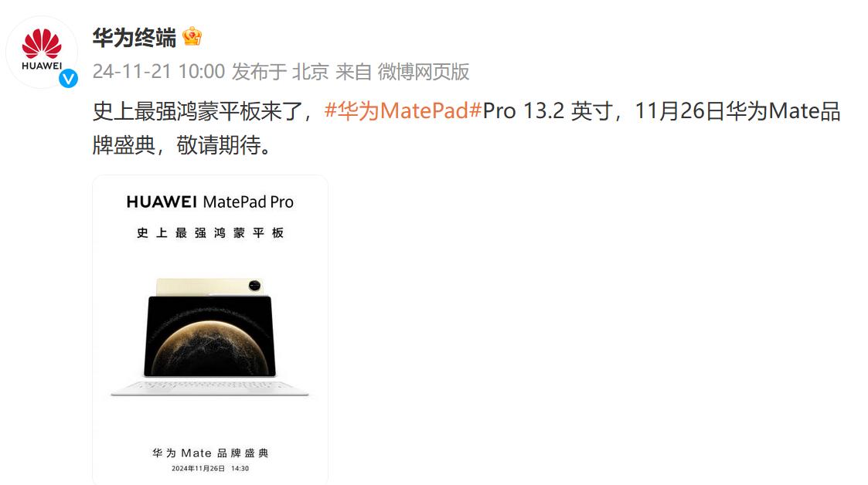Click the HUAWEI MatePad Pro poster title
Image resolution: width=868 pixels, height=485 pixels.
[210, 202]
